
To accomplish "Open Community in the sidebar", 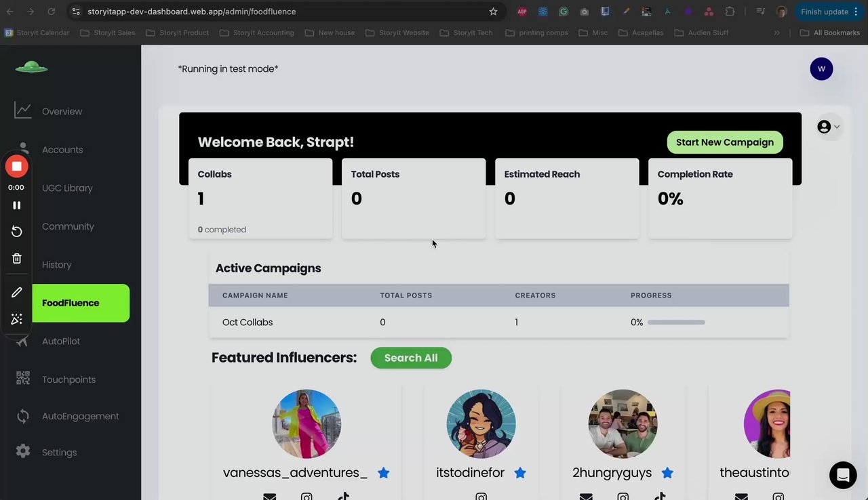I will tap(68, 226).
